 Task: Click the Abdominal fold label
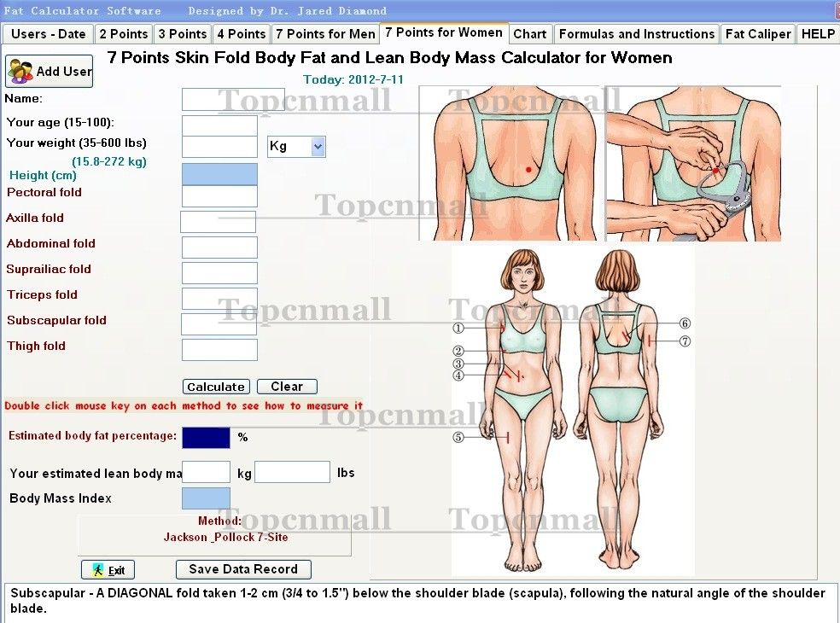(51, 244)
